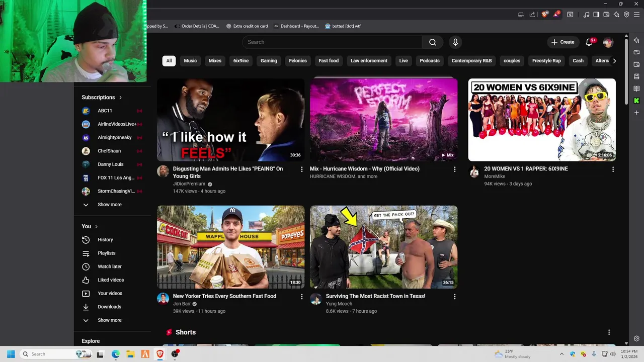Click the YouTube search input field

(332, 42)
